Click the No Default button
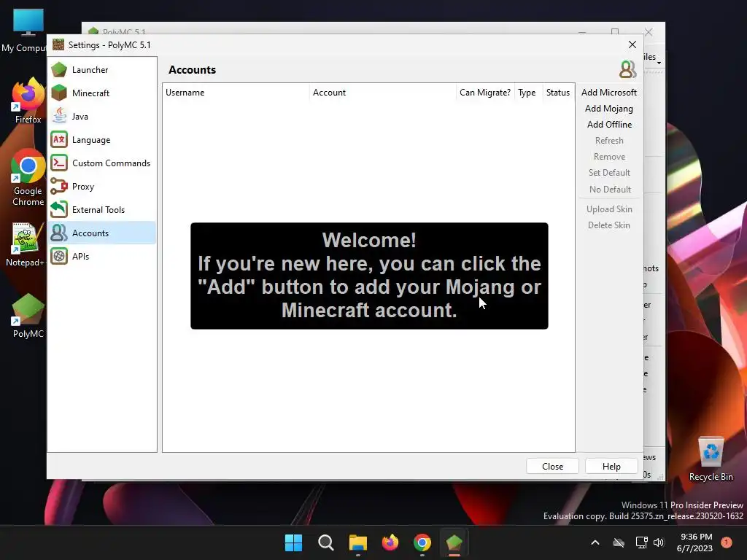747x560 pixels. click(x=609, y=189)
